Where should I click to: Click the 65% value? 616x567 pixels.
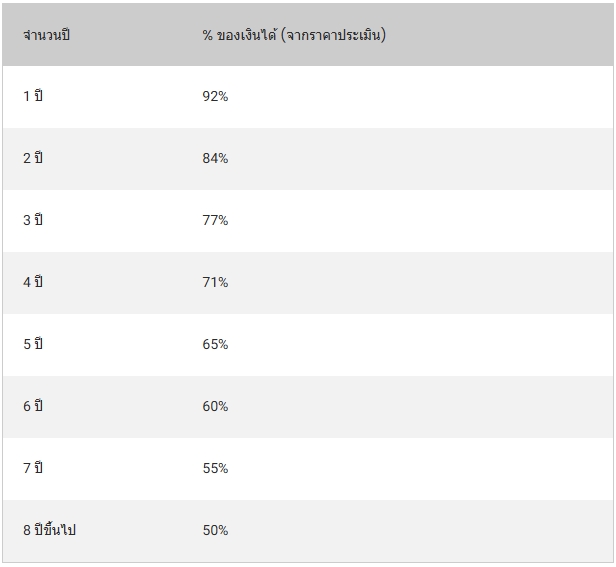(215, 345)
